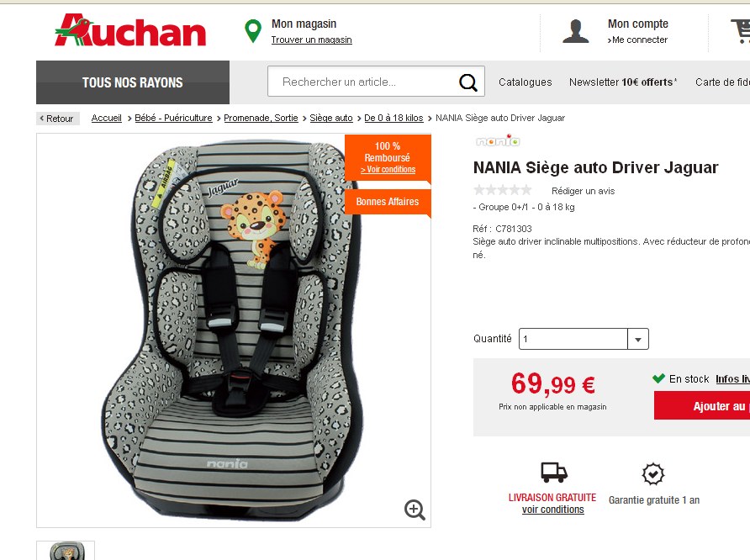Select the car seat thumbnail image
The image size is (750, 560).
pyautogui.click(x=66, y=551)
